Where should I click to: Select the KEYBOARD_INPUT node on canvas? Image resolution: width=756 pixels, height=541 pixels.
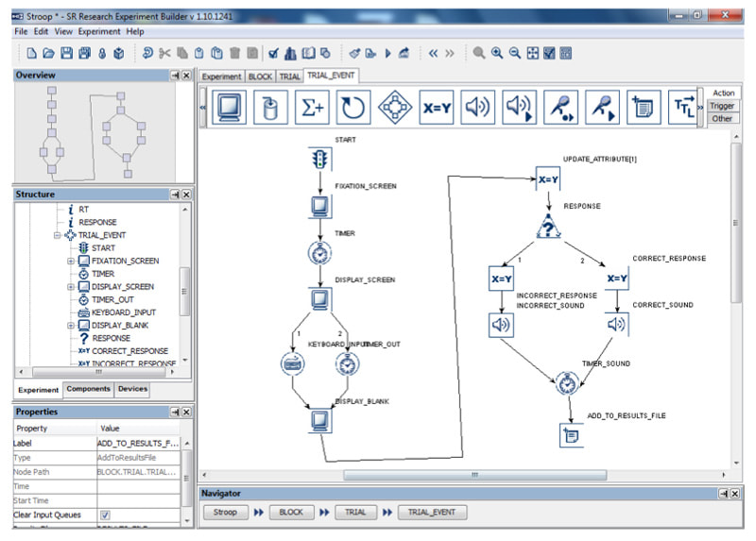coord(292,363)
